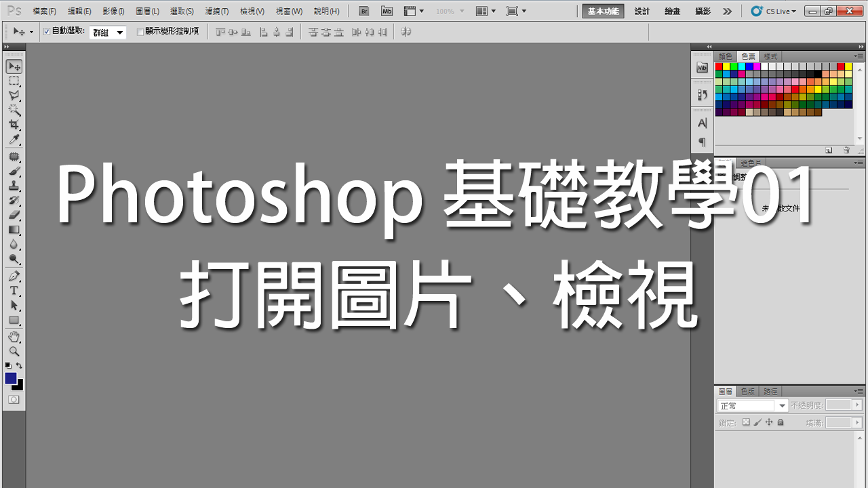Select the Polygonal Lasso tool
Screen dimensions: 868x488
click(14, 96)
